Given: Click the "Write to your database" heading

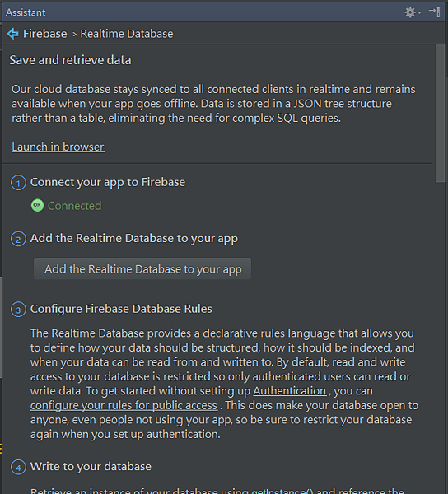Looking at the screenshot, I should [91, 467].
